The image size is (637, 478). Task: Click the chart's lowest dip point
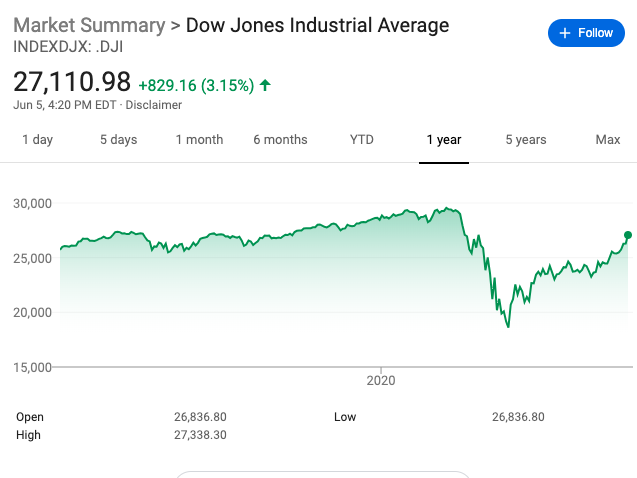(508, 326)
